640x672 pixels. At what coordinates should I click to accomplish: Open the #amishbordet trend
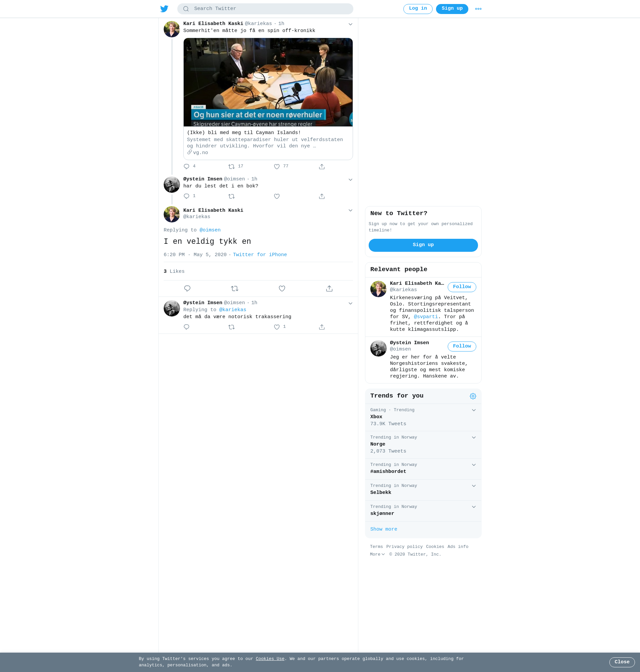[x=388, y=472]
